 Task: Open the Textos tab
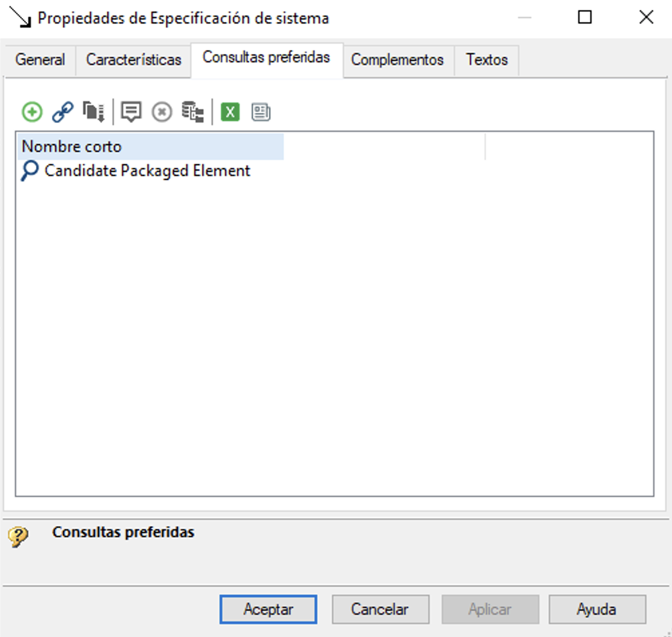point(487,60)
